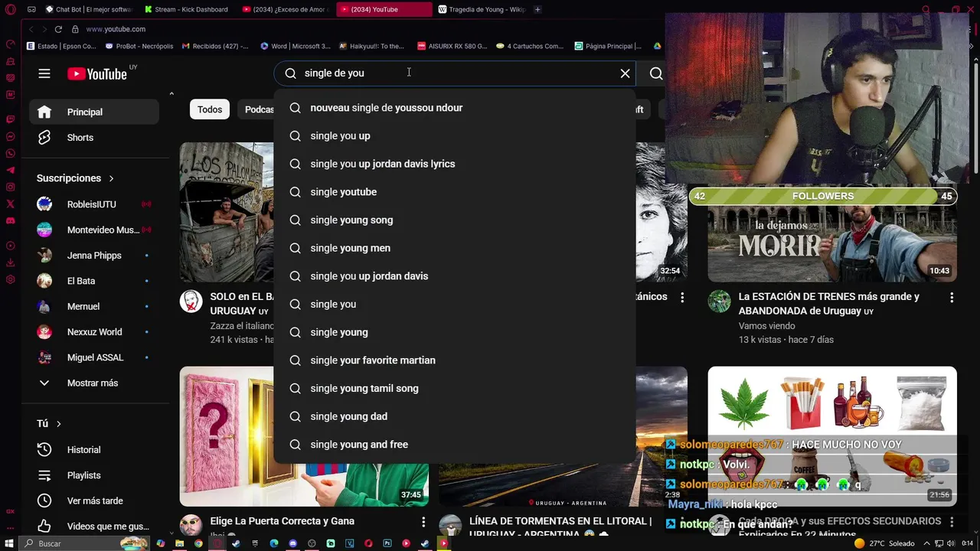Open El Bata channel
Screen dimensions: 980x551
94,281
